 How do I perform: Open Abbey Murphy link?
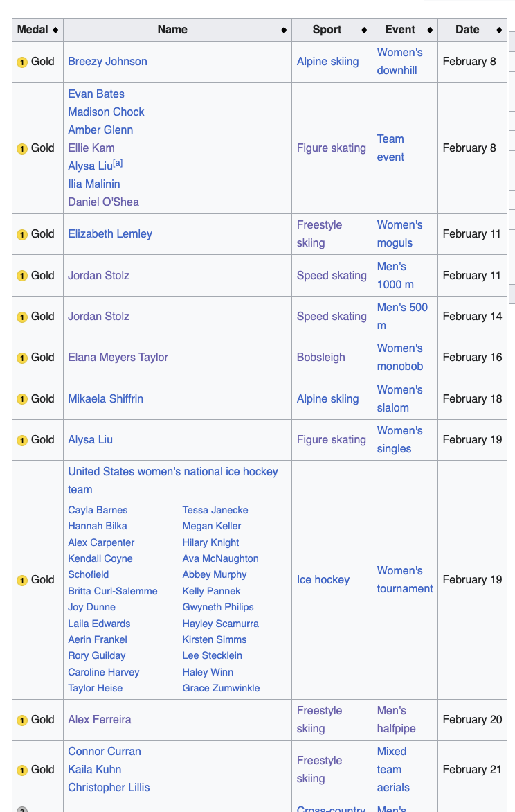pyautogui.click(x=215, y=575)
